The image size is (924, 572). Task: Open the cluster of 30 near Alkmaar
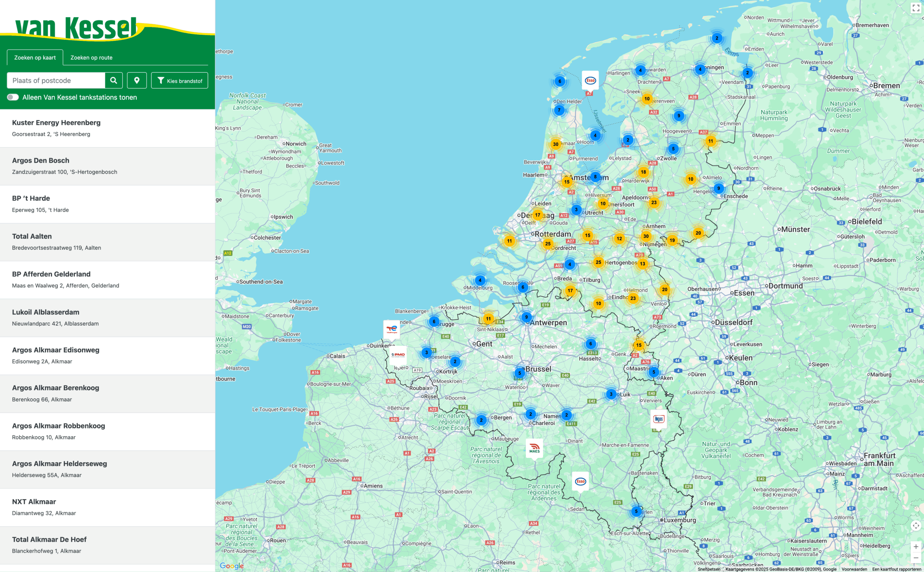[556, 144]
